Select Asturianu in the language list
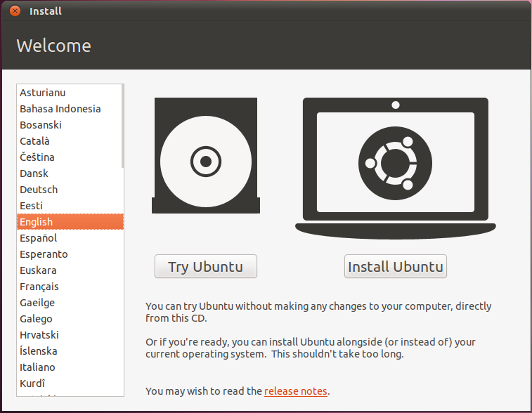532x413 pixels. (70, 93)
